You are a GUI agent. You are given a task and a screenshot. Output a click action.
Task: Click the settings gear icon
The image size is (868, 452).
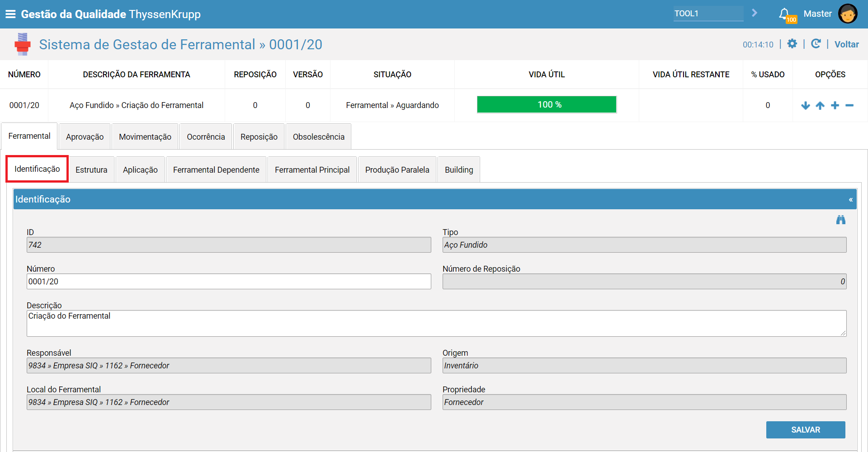(x=793, y=44)
